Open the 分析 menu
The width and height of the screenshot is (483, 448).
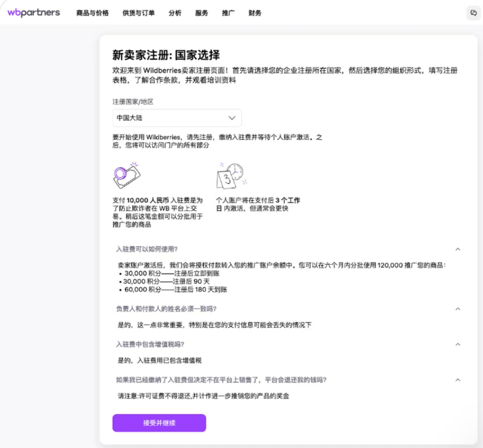pyautogui.click(x=175, y=13)
